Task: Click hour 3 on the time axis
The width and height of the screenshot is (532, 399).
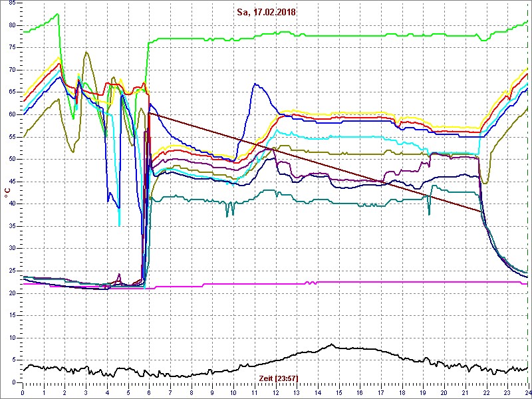Action: pyautogui.click(x=86, y=391)
